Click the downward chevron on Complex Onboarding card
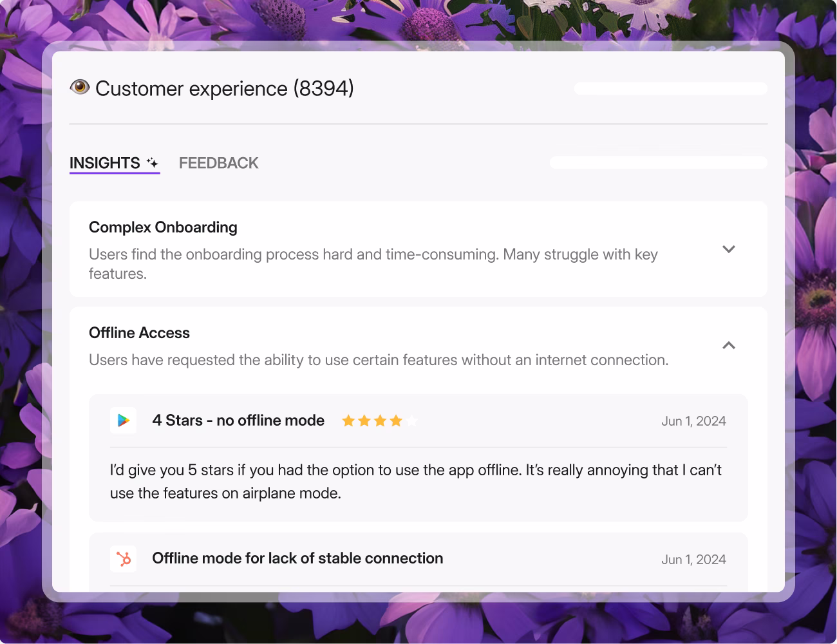 [x=728, y=249]
